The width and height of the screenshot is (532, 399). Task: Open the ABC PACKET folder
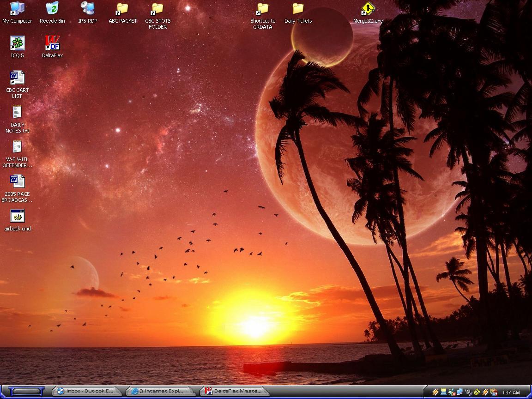pyautogui.click(x=122, y=9)
